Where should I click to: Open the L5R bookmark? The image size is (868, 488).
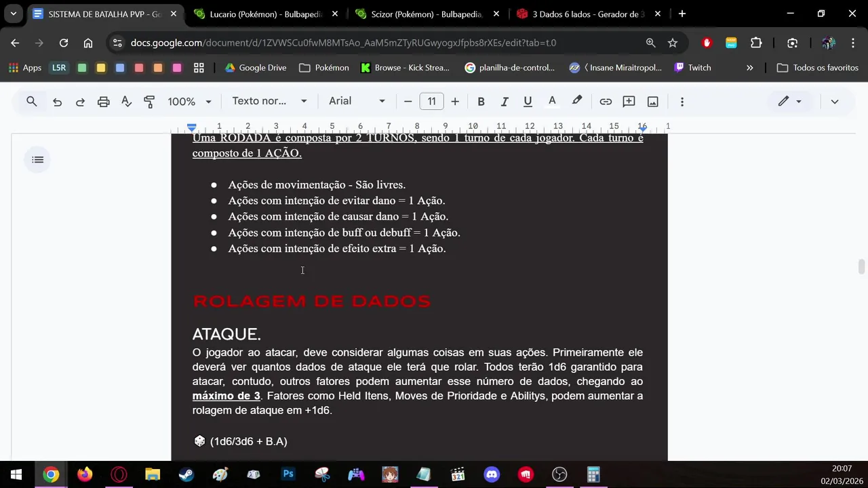[59, 68]
